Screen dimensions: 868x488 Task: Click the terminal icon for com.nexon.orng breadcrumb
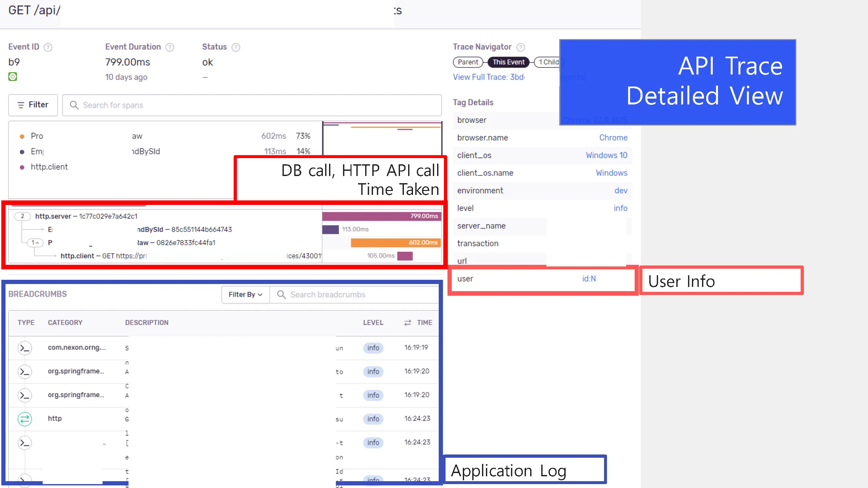[x=25, y=348]
